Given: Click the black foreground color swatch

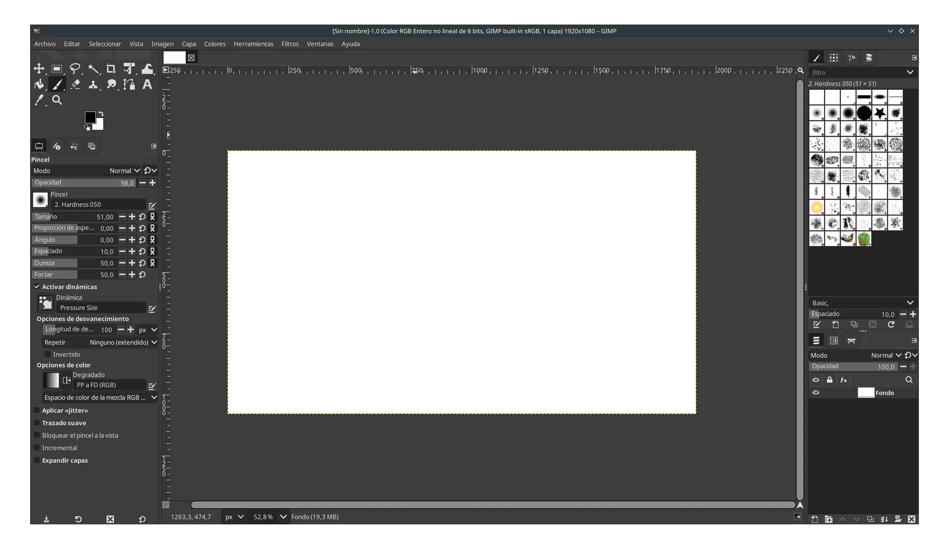Looking at the screenshot, I should click(90, 118).
